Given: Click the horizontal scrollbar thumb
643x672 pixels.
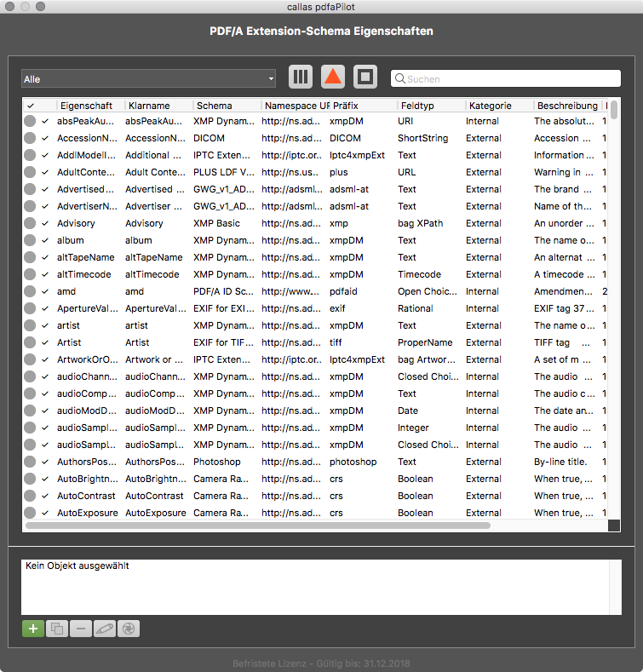Looking at the screenshot, I should 258,526.
